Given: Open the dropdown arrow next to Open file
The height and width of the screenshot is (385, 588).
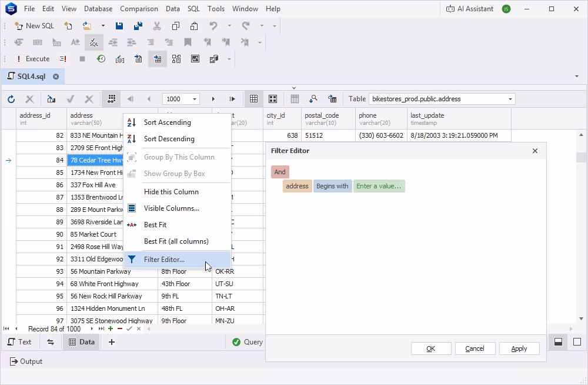Looking at the screenshot, I should pos(103,26).
